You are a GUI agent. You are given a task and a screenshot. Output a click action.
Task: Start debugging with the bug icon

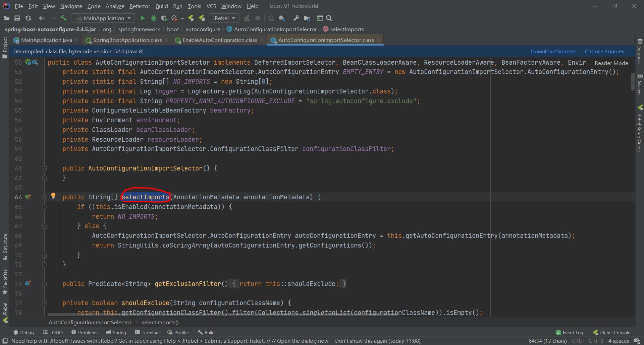(x=154, y=18)
